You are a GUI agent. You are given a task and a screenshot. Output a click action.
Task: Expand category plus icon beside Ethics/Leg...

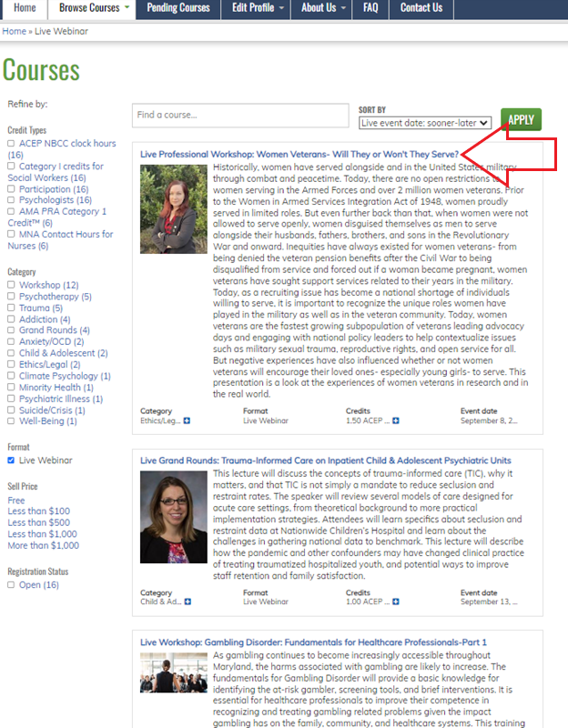187,420
